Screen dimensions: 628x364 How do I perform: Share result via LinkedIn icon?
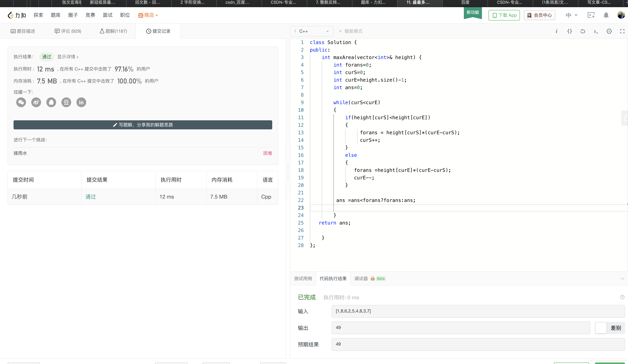81,102
